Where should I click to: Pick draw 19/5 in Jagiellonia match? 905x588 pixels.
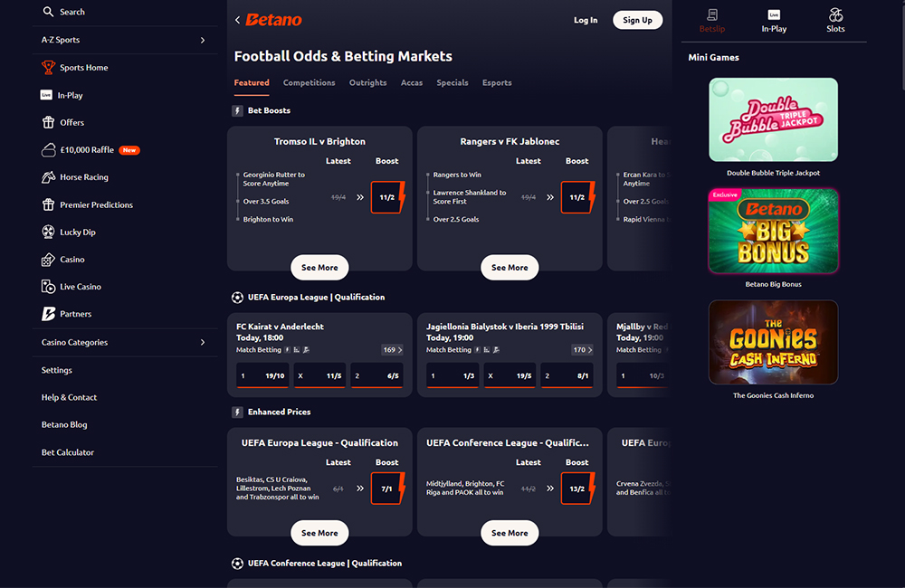[x=510, y=375]
